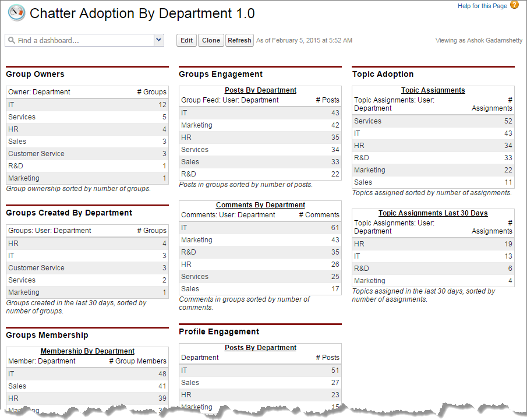Select "HR" in Topic Assignments Last 30 Days
Image resolution: width=527 pixels, height=420 pixels.
[359, 244]
